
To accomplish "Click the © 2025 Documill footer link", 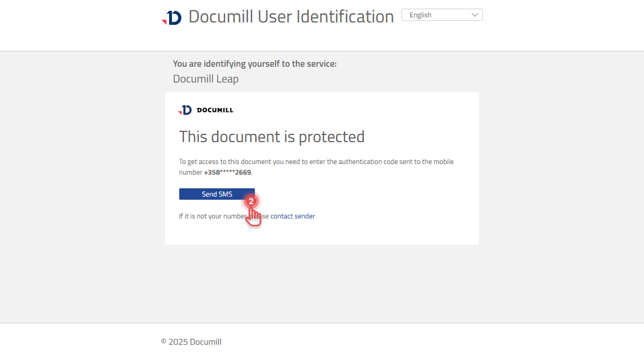I will pyautogui.click(x=191, y=342).
